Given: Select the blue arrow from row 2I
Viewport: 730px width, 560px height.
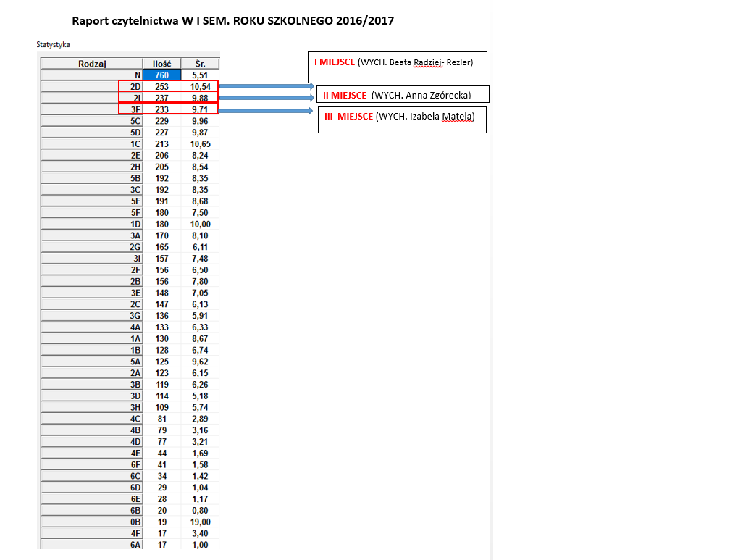Looking at the screenshot, I should click(x=267, y=97).
